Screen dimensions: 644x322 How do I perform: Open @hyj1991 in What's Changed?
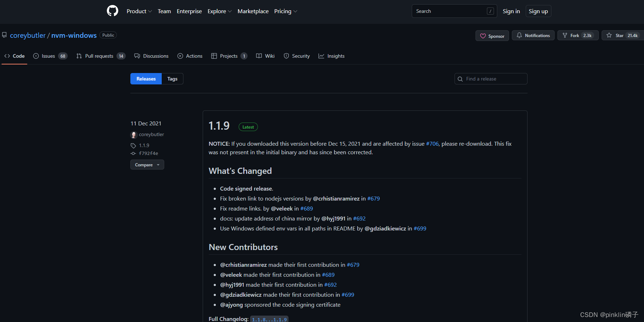point(333,218)
